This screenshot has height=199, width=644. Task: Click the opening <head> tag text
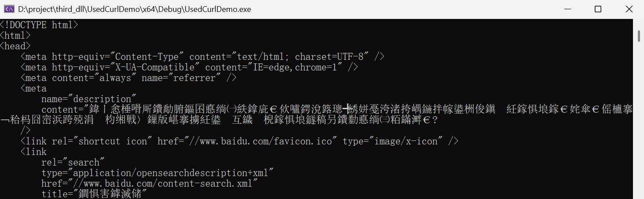(15, 46)
